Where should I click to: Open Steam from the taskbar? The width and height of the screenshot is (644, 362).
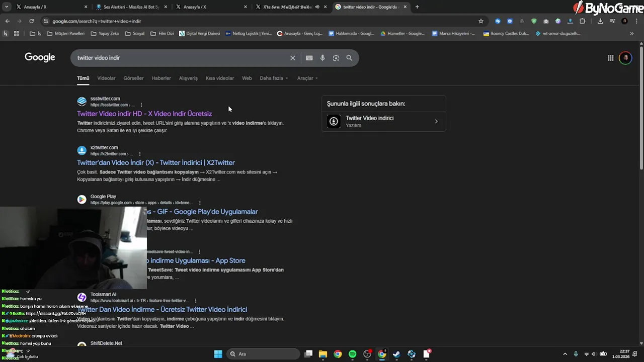pos(396,354)
